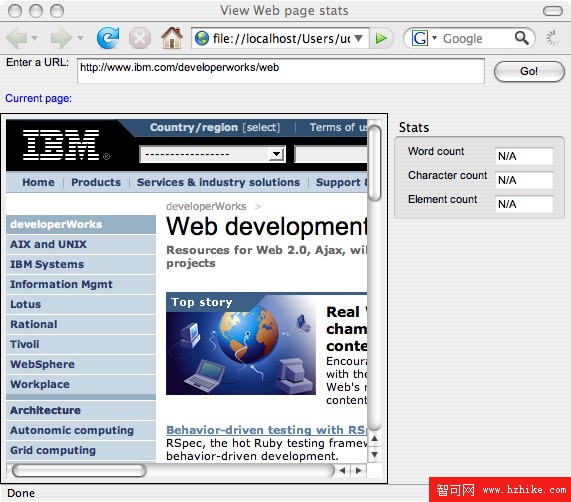Open Lotus sidebar item
This screenshot has width=571, height=502.
coord(81,304)
